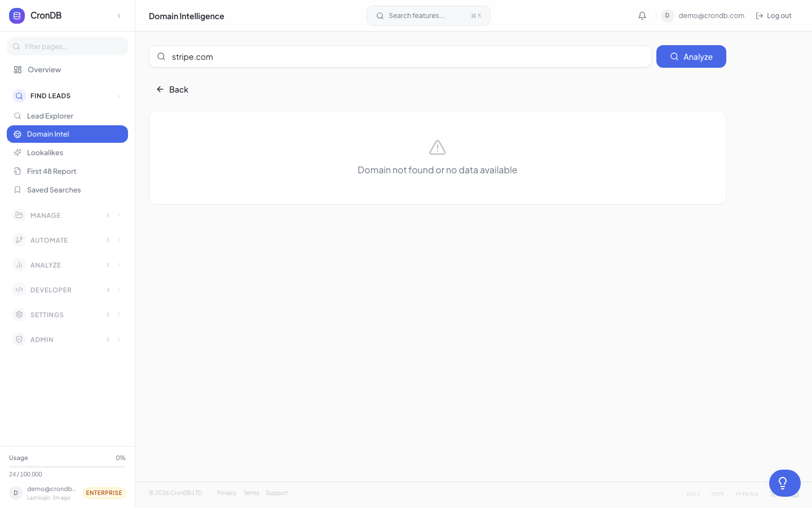The image size is (812, 508).
Task: Click the AUTOMATE branch icon
Action: [19, 240]
